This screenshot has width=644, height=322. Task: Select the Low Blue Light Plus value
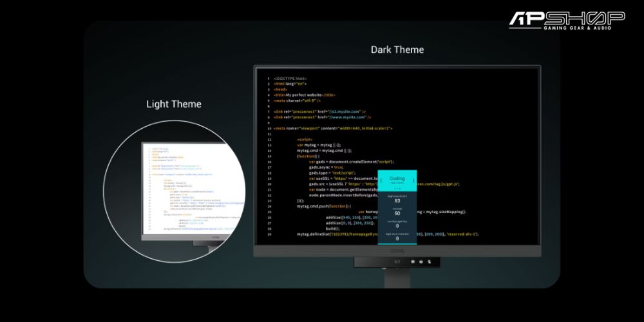tap(397, 226)
